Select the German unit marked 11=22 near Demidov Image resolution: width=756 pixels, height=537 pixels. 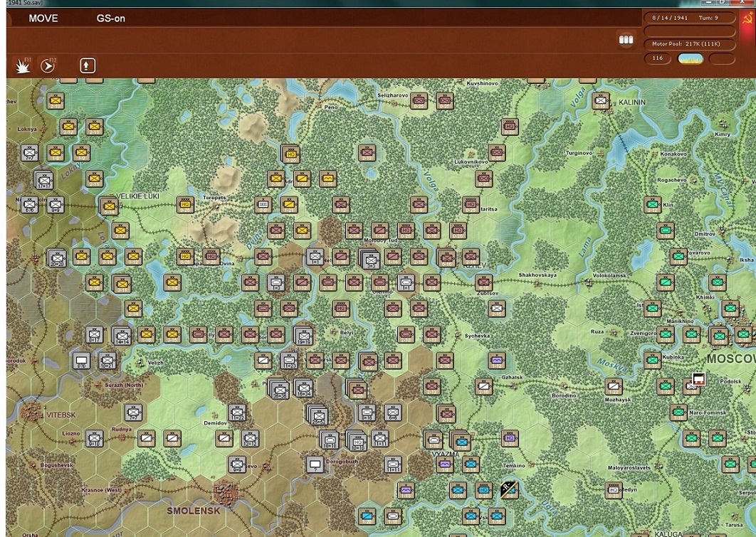tap(237, 413)
